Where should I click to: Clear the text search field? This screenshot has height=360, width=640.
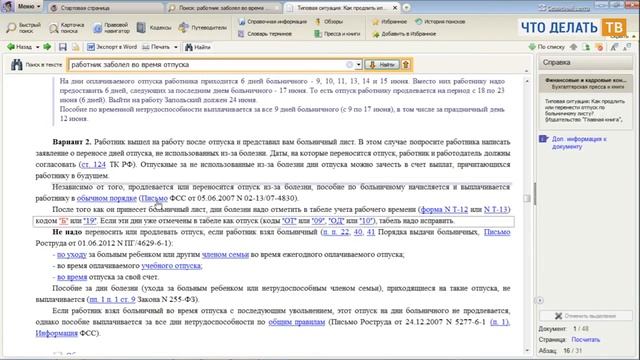349,64
